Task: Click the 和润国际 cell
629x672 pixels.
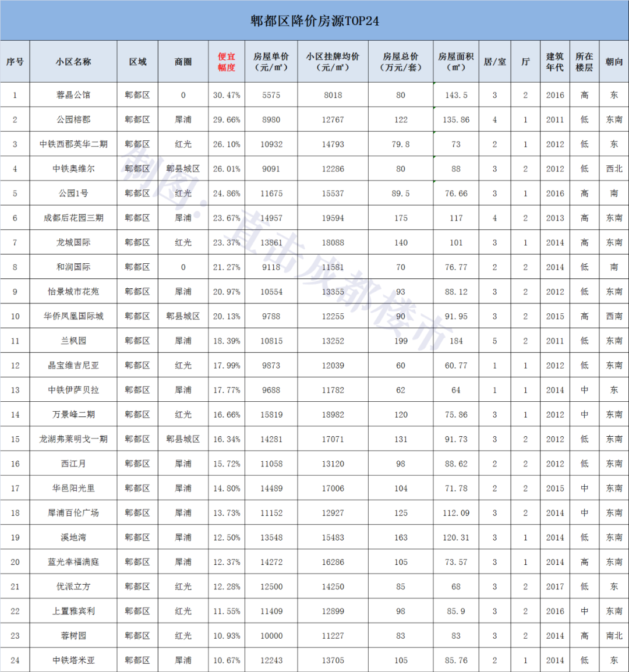Action: [x=73, y=267]
